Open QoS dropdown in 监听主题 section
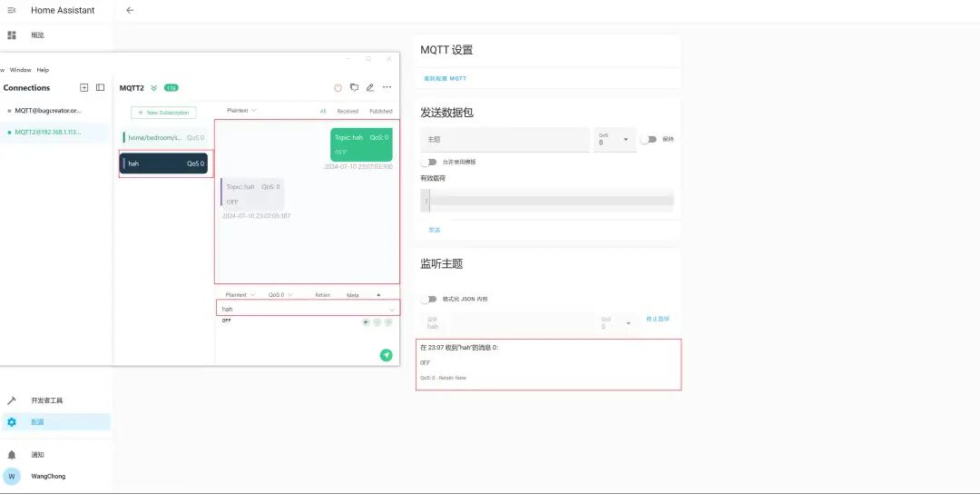The width and height of the screenshot is (980, 494). 616,322
